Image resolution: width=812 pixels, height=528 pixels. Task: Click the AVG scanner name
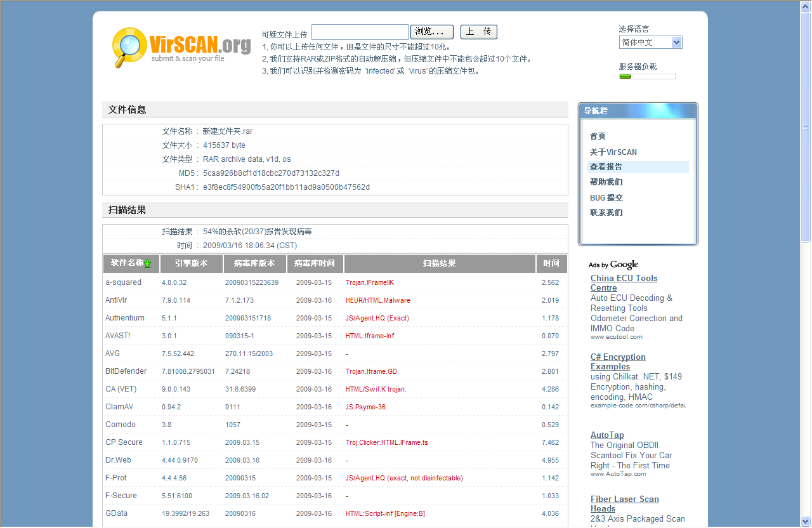click(112, 353)
